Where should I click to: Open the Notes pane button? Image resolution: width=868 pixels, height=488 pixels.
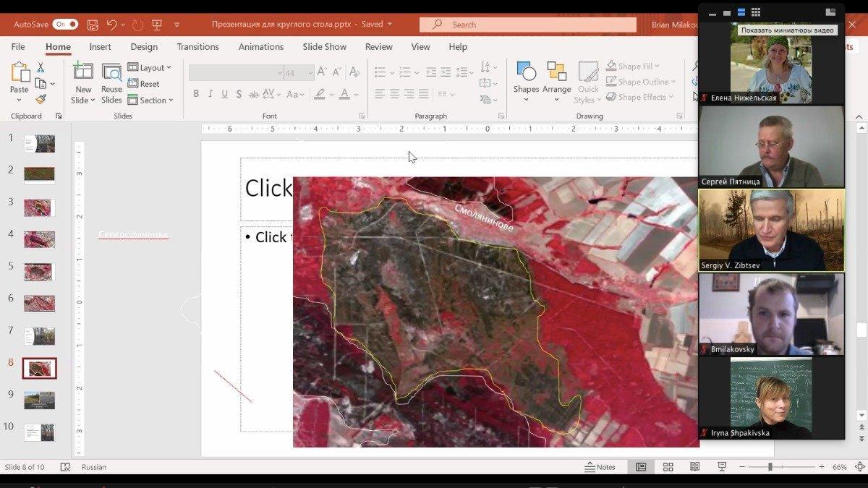point(600,467)
